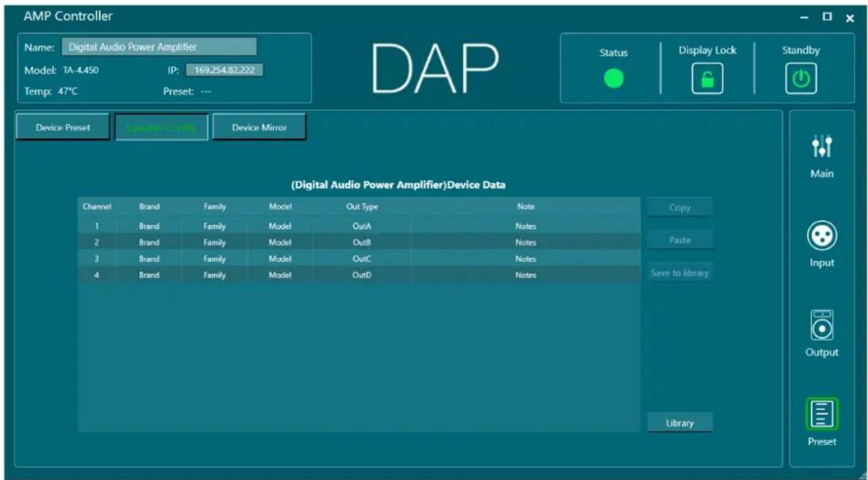Toggle the Display Lock padlock
Screen dimensions: 868x480
707,79
